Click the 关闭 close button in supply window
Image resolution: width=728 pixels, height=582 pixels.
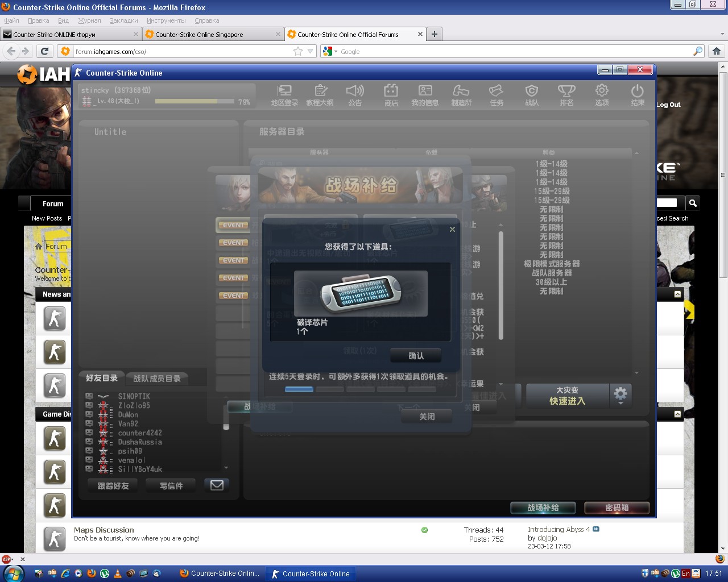[427, 417]
